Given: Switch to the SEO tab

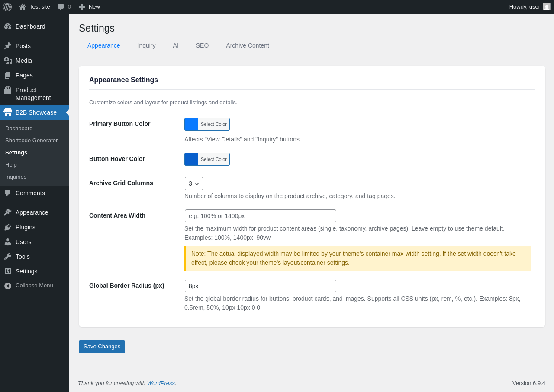Looking at the screenshot, I should click(202, 45).
